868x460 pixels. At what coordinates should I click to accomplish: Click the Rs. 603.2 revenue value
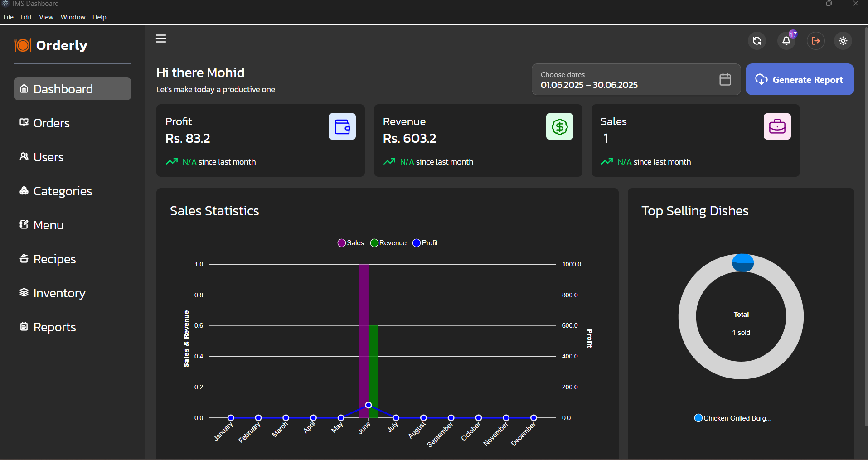[409, 138]
